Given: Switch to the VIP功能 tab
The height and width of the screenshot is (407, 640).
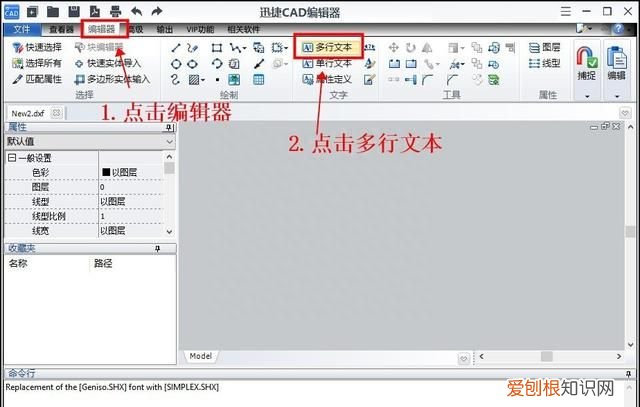Looking at the screenshot, I should 200,29.
